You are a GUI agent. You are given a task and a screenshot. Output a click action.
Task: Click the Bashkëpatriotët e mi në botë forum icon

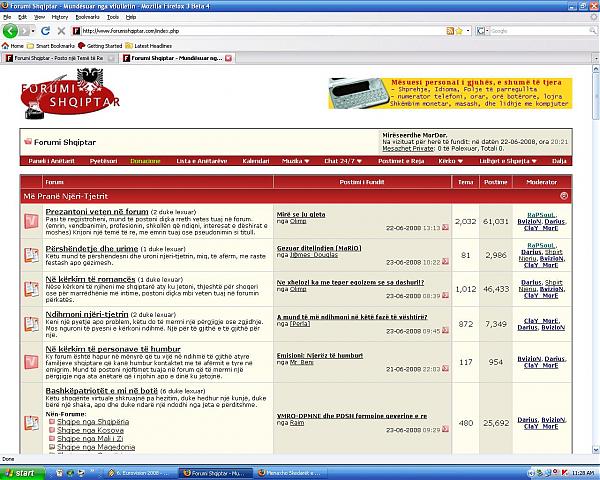coord(31,423)
